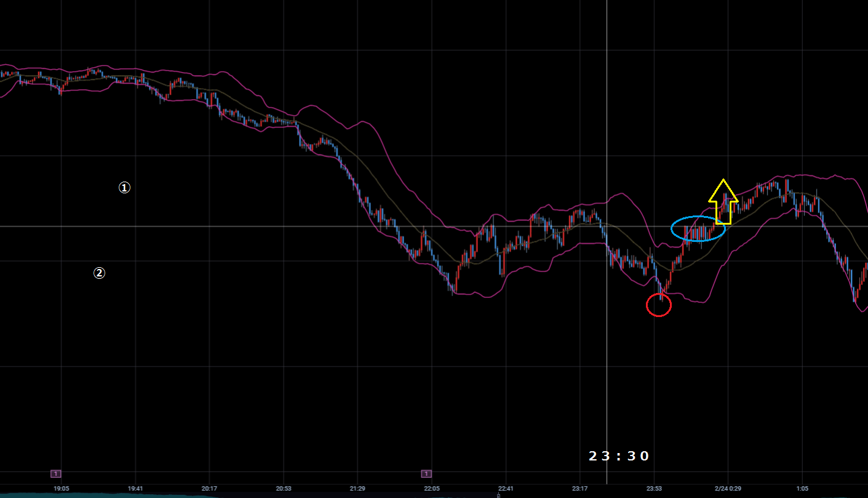Click the 2/24 0:29 date axis label
The width and height of the screenshot is (868, 498).
728,488
